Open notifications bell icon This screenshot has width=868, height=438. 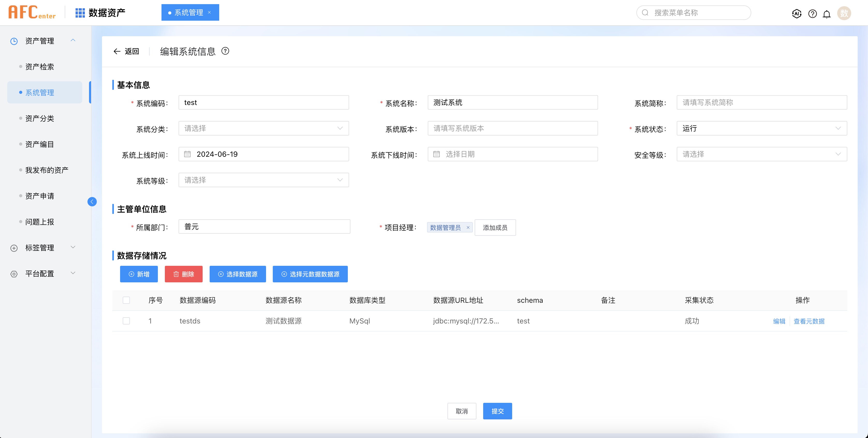827,14
